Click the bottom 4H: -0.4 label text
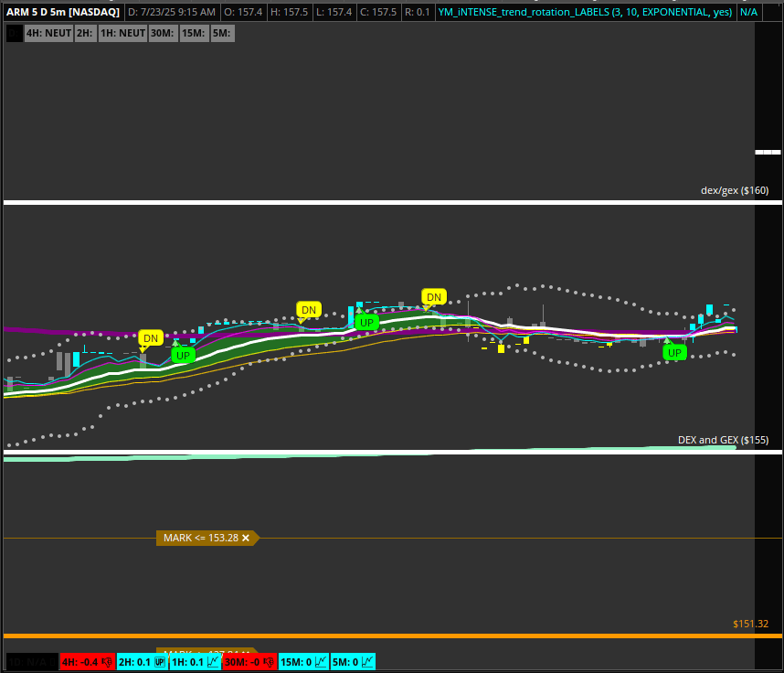This screenshot has height=673, width=784. [80, 662]
